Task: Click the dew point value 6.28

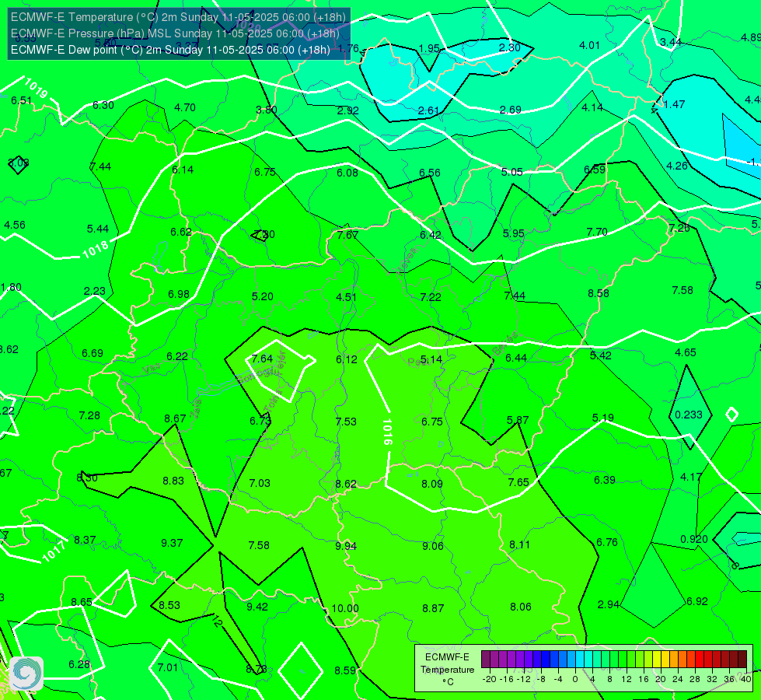Action: tap(79, 664)
